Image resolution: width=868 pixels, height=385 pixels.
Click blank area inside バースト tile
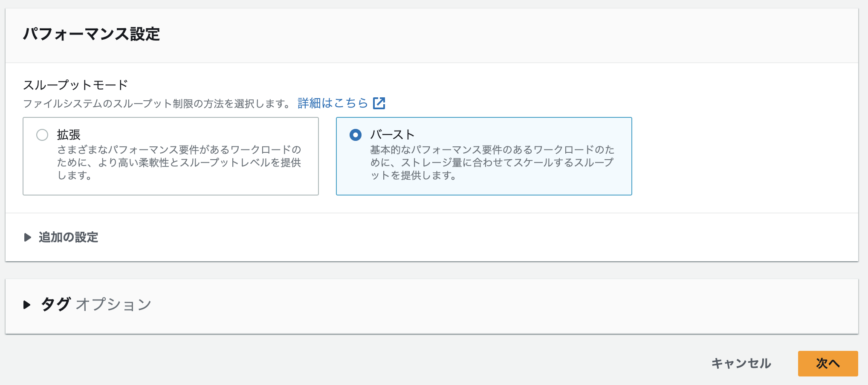click(x=554, y=186)
